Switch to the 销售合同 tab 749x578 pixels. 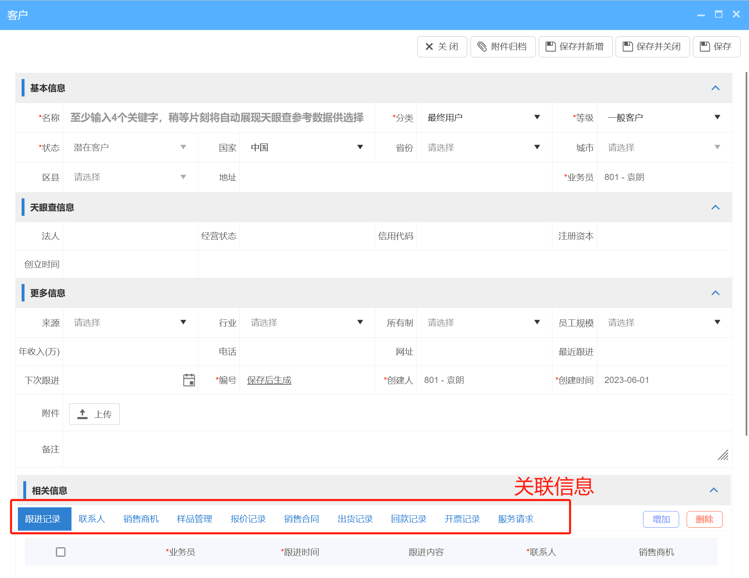tap(301, 519)
